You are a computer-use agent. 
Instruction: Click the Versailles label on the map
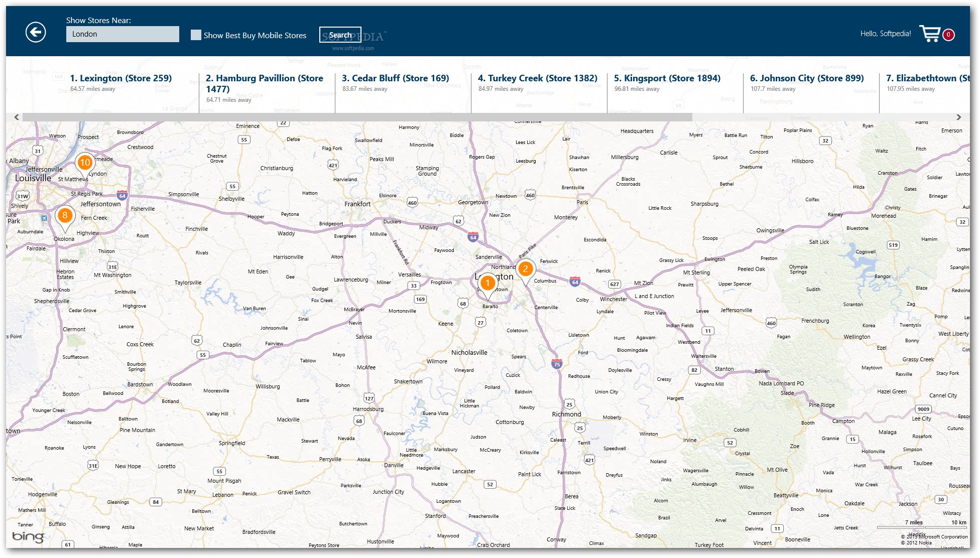pyautogui.click(x=409, y=274)
